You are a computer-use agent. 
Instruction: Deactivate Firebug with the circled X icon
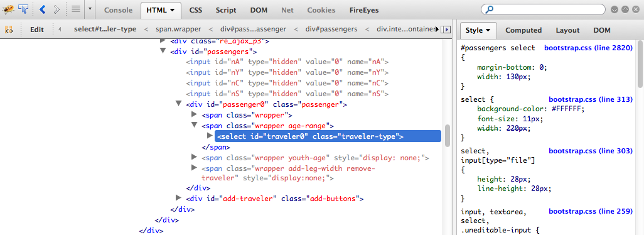[x=636, y=9]
